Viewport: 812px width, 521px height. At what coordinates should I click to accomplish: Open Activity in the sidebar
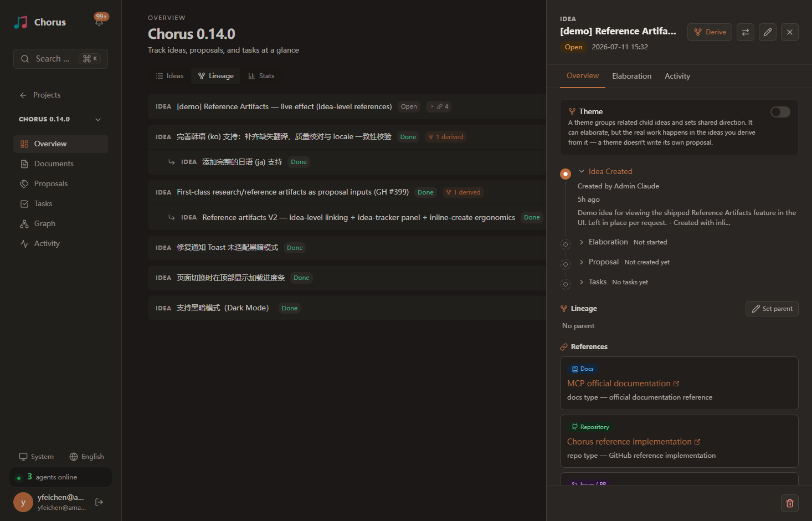coord(60,244)
